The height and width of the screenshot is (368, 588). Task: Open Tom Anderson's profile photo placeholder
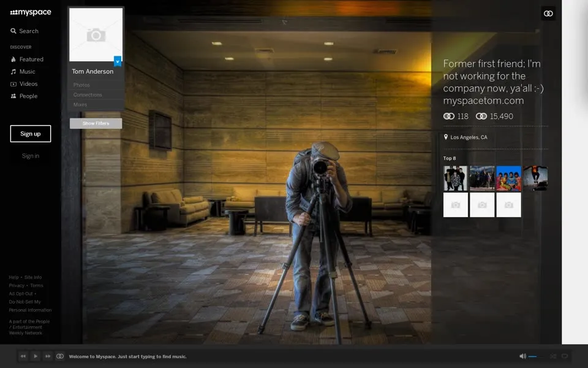[96, 34]
